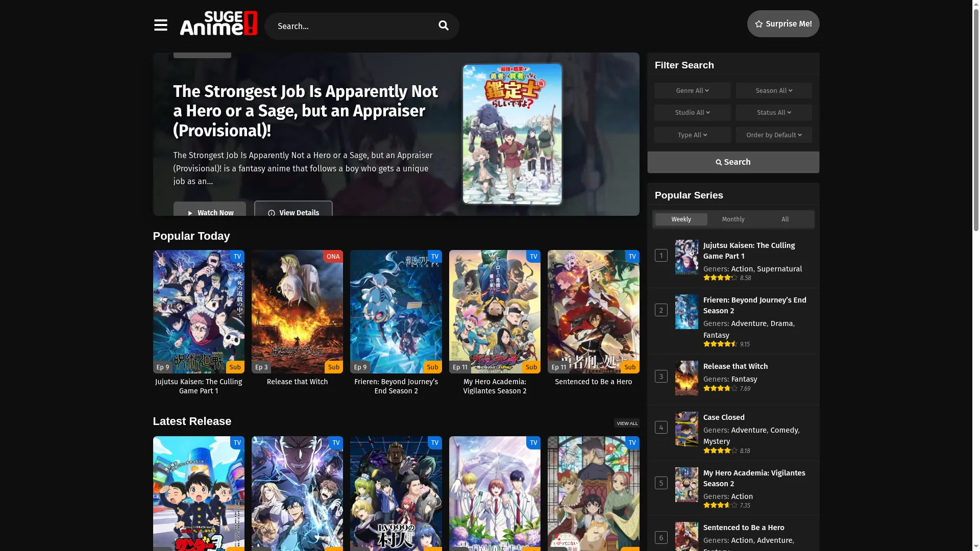Open View Details for featured anime

(x=293, y=209)
